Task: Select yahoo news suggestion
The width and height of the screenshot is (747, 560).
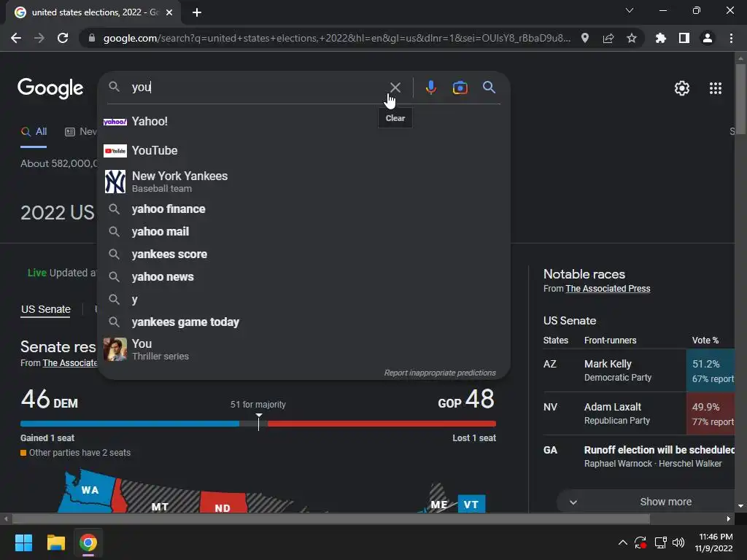Action: (303, 276)
